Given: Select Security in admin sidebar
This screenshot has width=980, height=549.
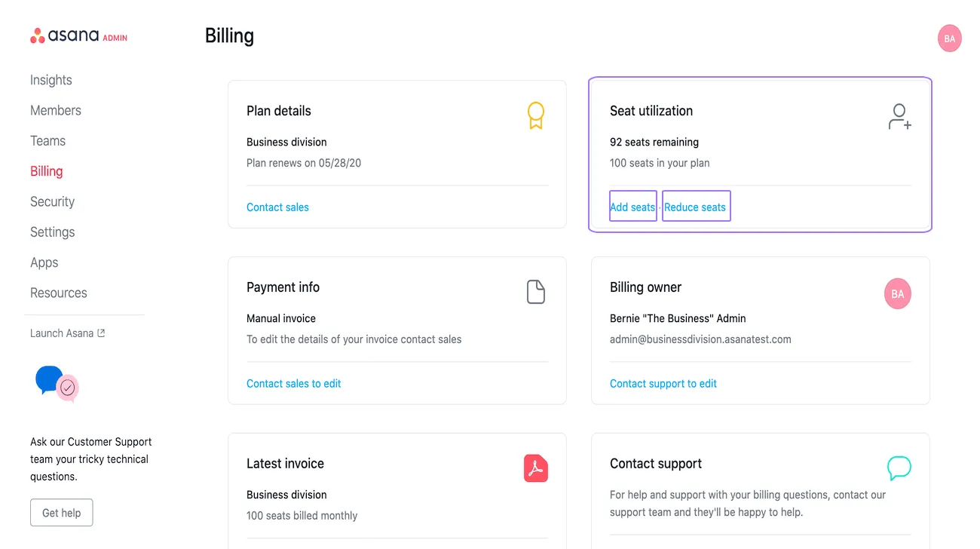Looking at the screenshot, I should (x=52, y=201).
